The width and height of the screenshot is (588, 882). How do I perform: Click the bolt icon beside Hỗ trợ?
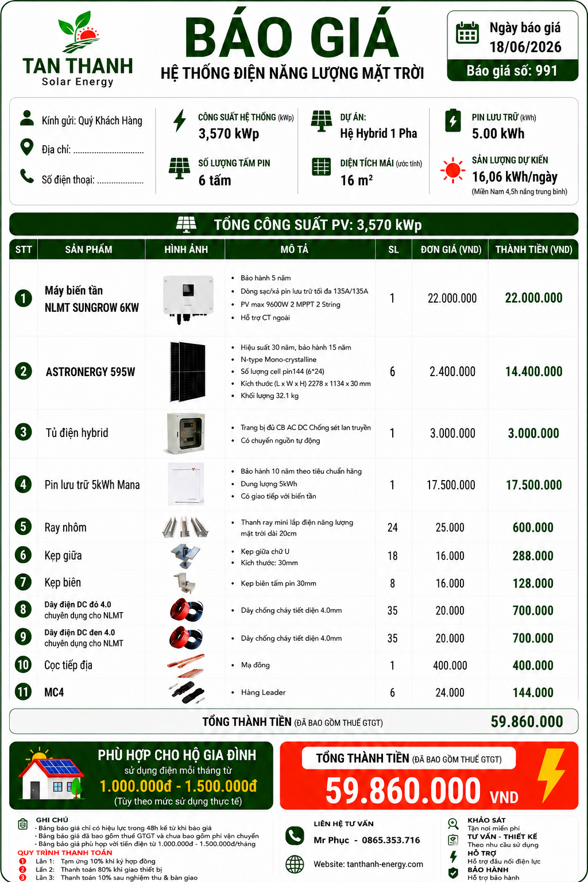(453, 856)
